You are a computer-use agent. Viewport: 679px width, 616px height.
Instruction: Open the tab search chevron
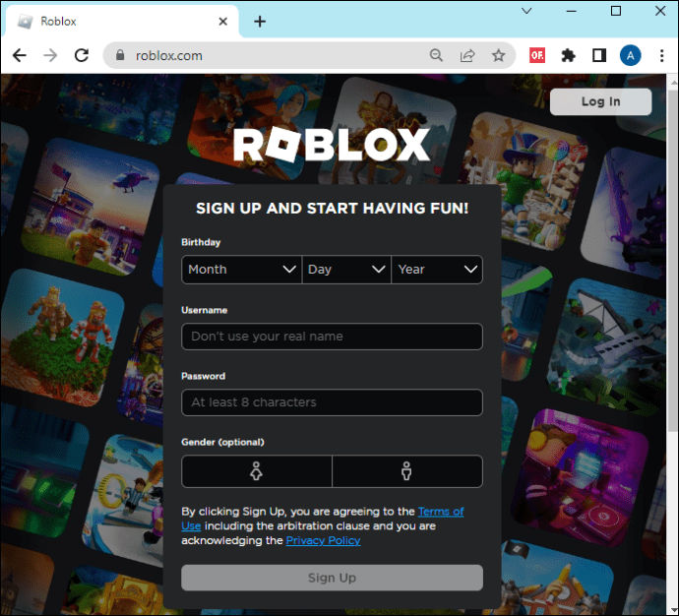pyautogui.click(x=526, y=11)
